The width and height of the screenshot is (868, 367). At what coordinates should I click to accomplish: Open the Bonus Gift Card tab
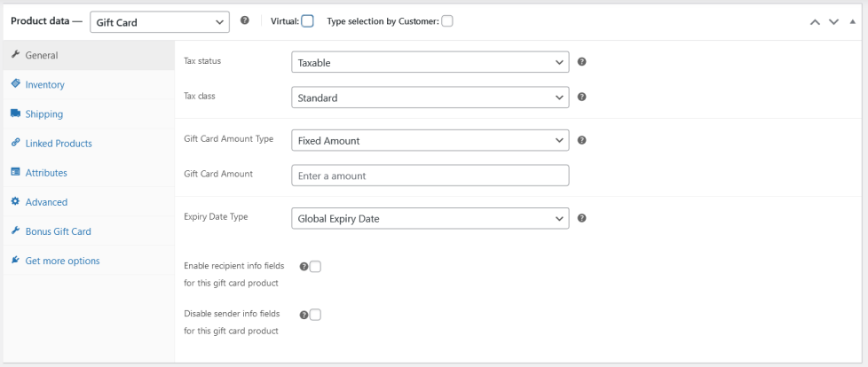(58, 231)
